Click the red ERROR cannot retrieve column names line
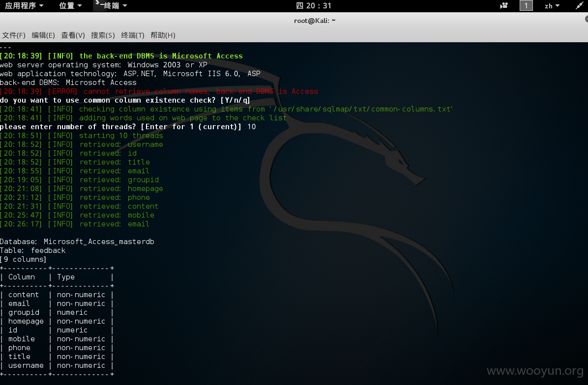Viewport: 588px width, 385px height. 159,91
